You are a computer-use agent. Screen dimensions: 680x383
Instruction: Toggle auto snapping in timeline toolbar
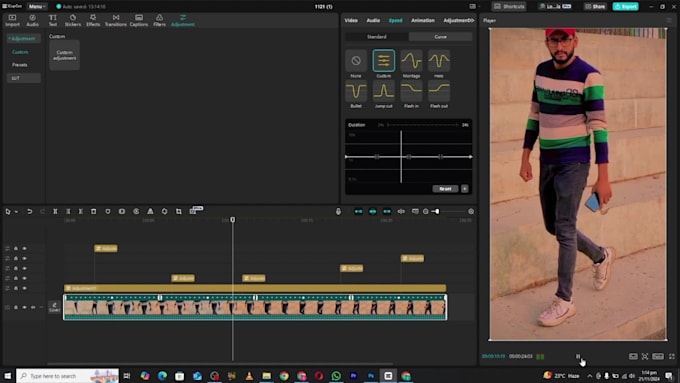(373, 212)
